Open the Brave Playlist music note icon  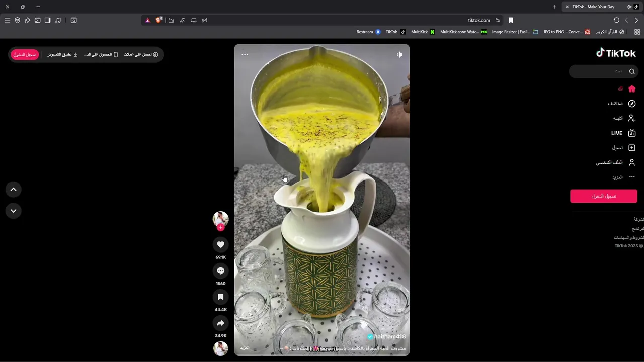point(58,20)
